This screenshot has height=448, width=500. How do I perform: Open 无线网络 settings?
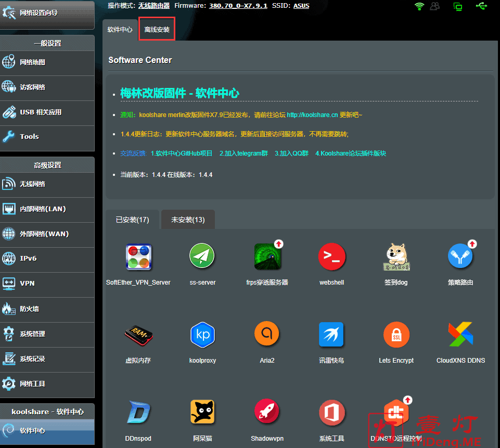tap(47, 185)
